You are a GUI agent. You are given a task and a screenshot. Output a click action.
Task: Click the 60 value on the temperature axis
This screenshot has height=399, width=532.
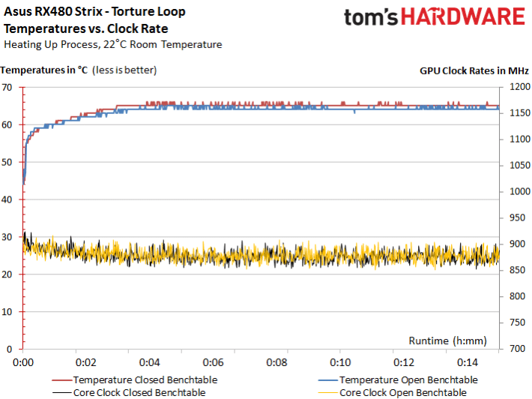(7, 125)
